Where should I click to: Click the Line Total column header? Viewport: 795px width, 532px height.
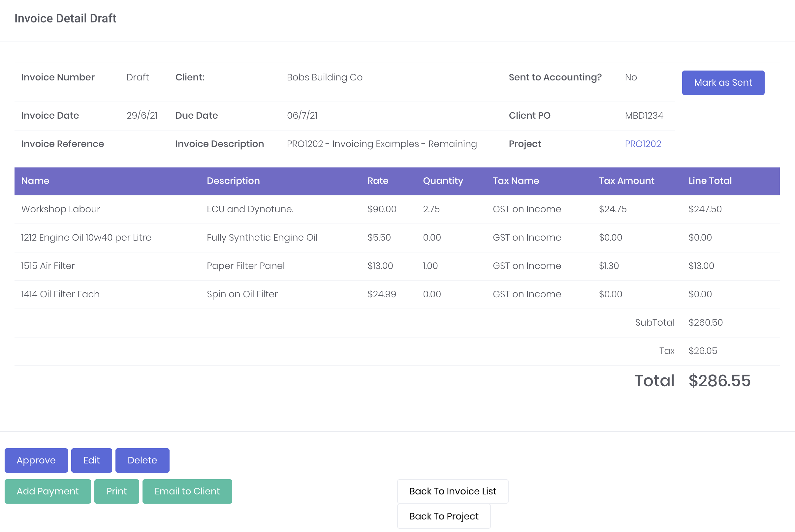710,181
